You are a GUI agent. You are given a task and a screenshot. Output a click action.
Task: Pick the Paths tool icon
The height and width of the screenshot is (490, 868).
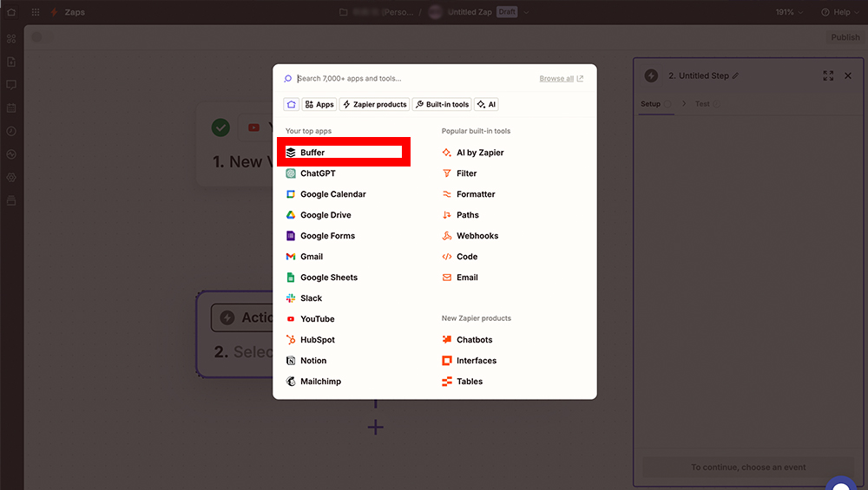(447, 214)
